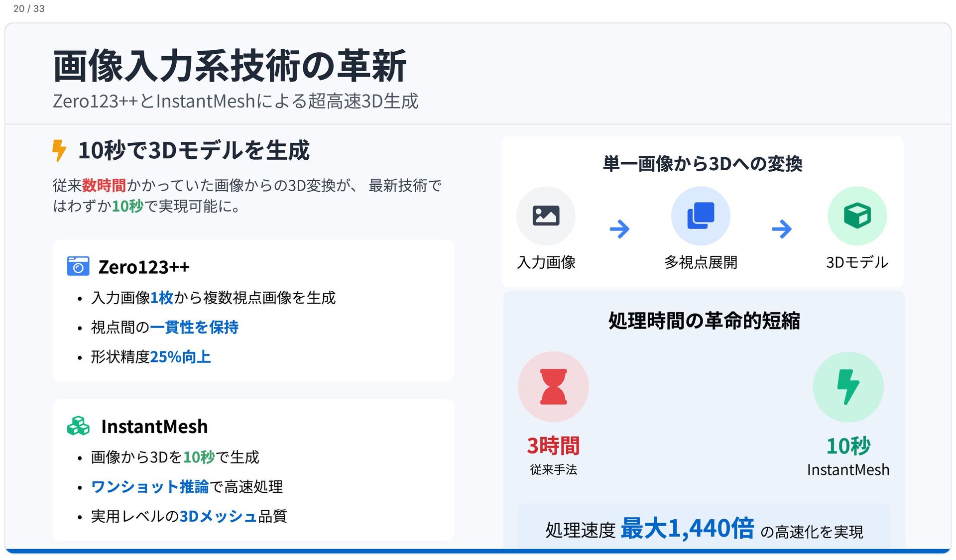Click the orange lightning bolt icon beside heading

click(x=59, y=150)
